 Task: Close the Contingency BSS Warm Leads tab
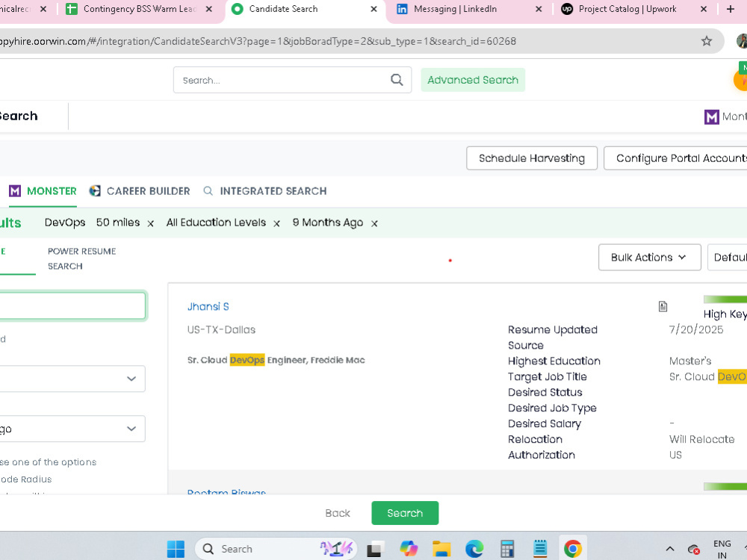pyautogui.click(x=208, y=9)
